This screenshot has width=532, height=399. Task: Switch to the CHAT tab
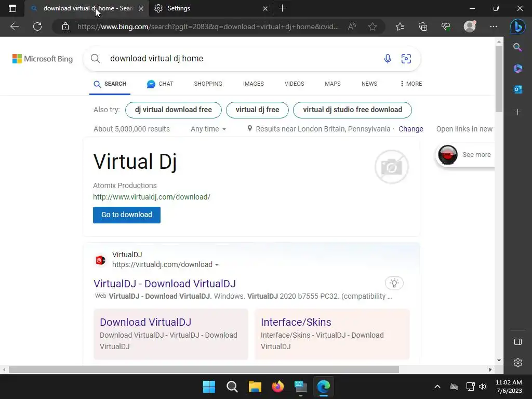click(160, 84)
